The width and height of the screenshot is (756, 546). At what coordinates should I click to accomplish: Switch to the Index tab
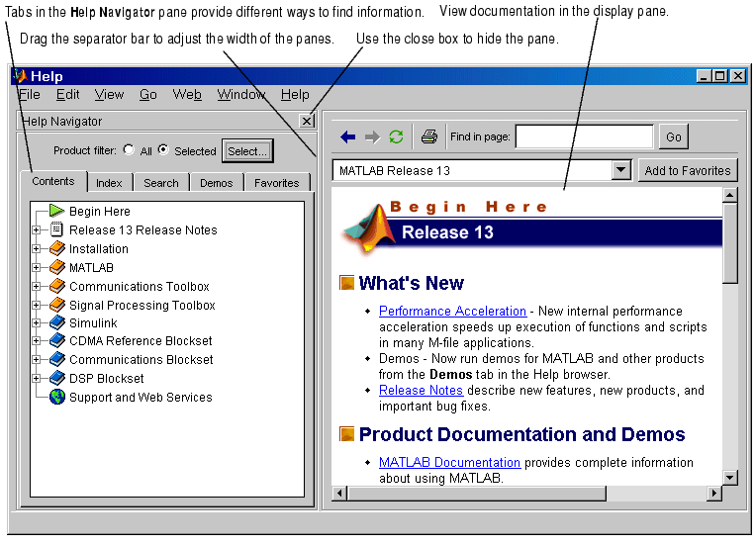pos(109,183)
